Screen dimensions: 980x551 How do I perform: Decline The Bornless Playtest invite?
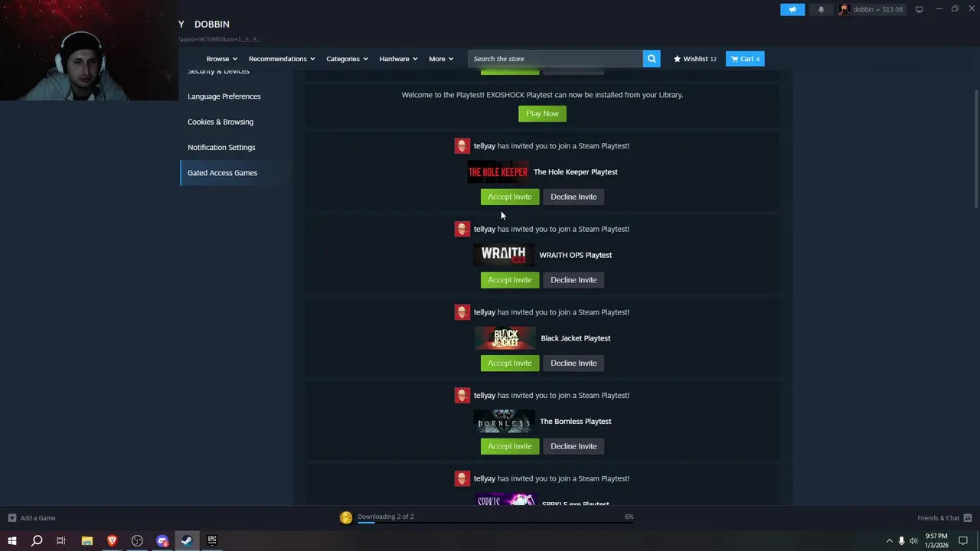point(573,446)
